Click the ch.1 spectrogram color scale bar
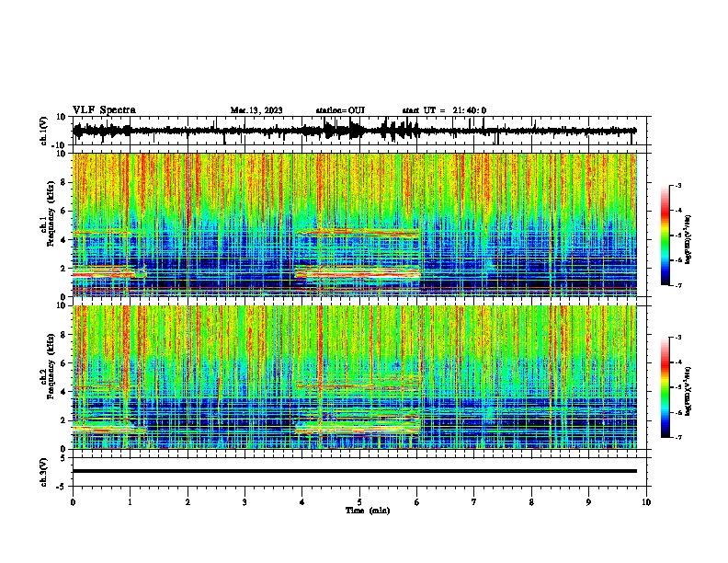 coord(665,236)
